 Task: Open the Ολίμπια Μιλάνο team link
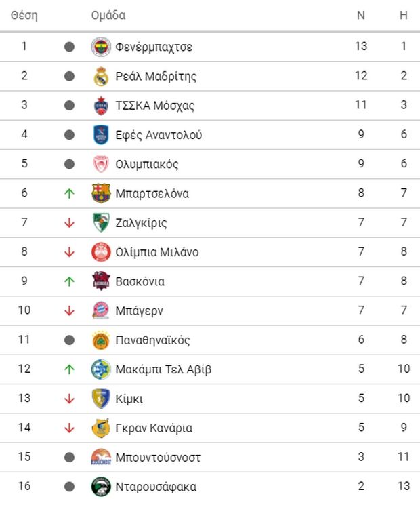(x=156, y=252)
